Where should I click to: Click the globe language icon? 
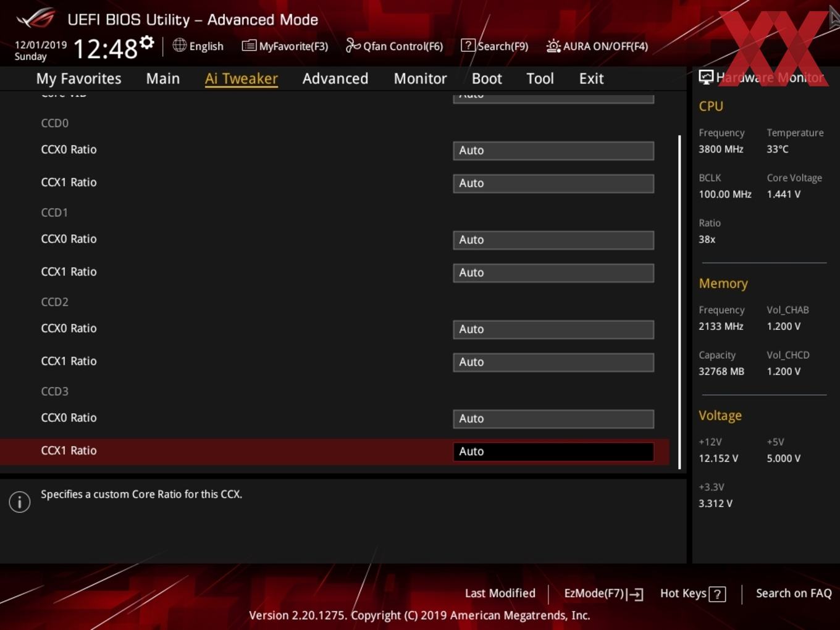(x=179, y=45)
